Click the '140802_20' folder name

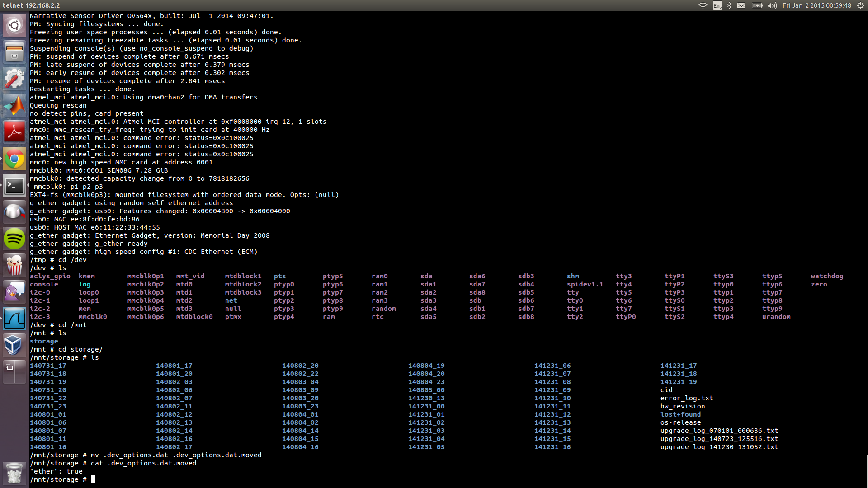click(300, 366)
